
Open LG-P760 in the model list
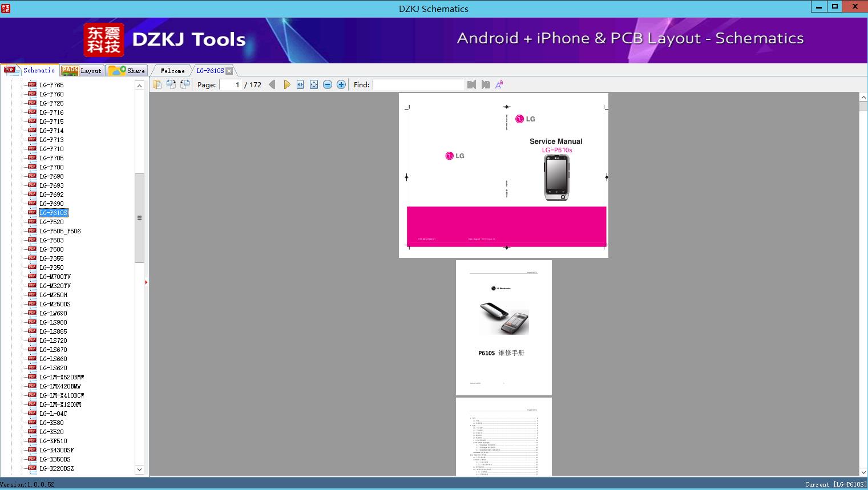[51, 94]
